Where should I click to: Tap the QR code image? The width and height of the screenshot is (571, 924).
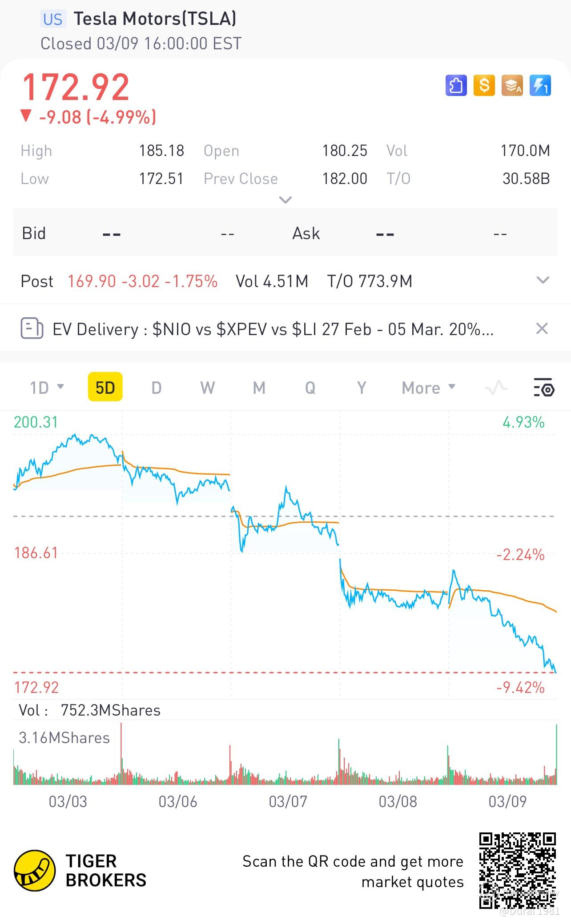[x=518, y=870]
